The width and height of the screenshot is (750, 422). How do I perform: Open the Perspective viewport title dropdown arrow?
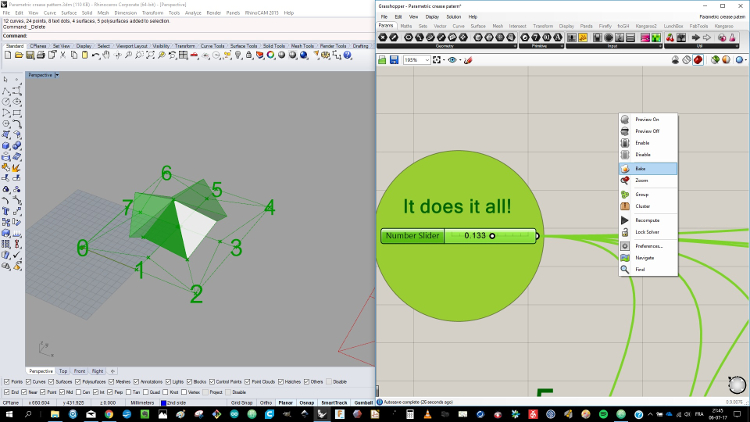coord(57,75)
